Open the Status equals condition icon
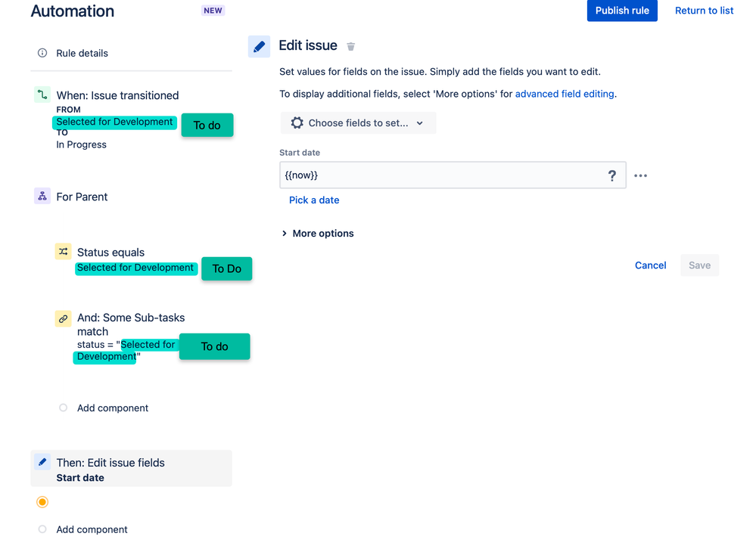Viewport: 756px width, 552px height. (x=63, y=252)
